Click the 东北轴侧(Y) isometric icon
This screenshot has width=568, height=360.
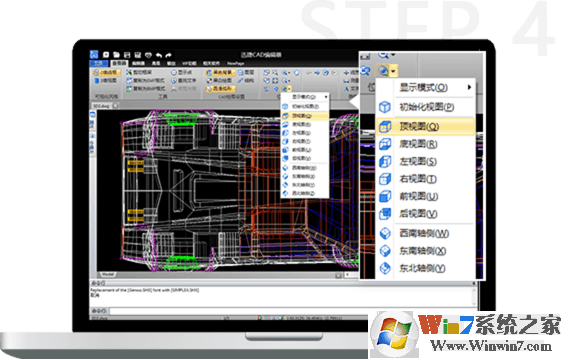pyautogui.click(x=385, y=268)
